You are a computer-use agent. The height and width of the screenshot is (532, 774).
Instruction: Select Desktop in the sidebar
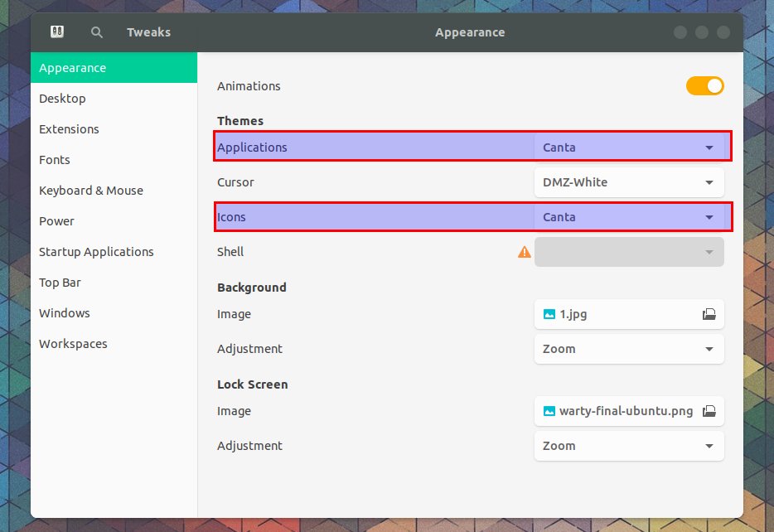click(x=62, y=98)
